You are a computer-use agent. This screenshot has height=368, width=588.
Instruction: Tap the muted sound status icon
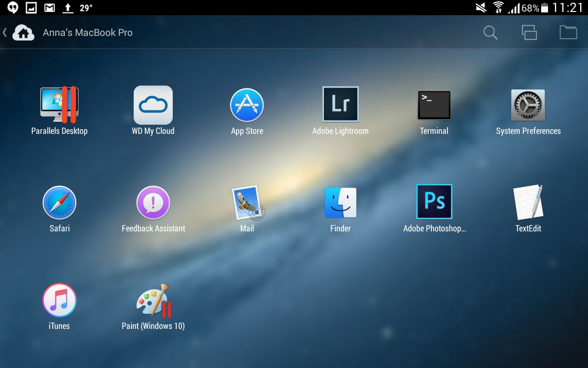(481, 7)
